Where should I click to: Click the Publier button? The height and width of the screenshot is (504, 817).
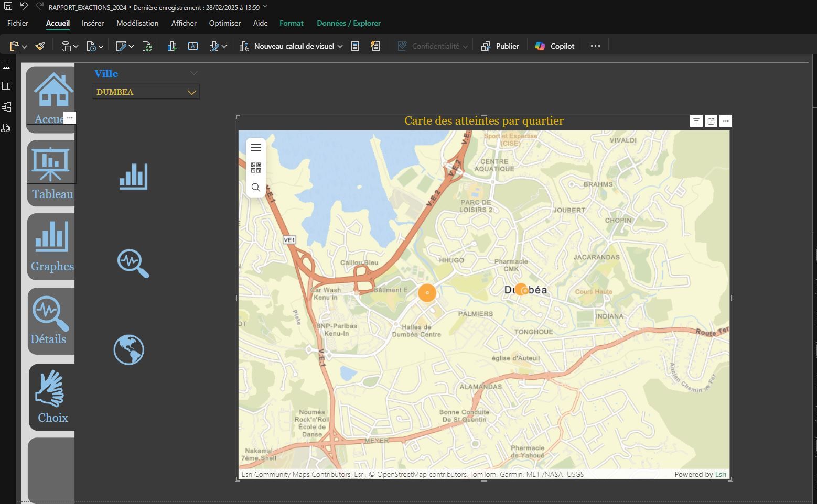(x=500, y=46)
